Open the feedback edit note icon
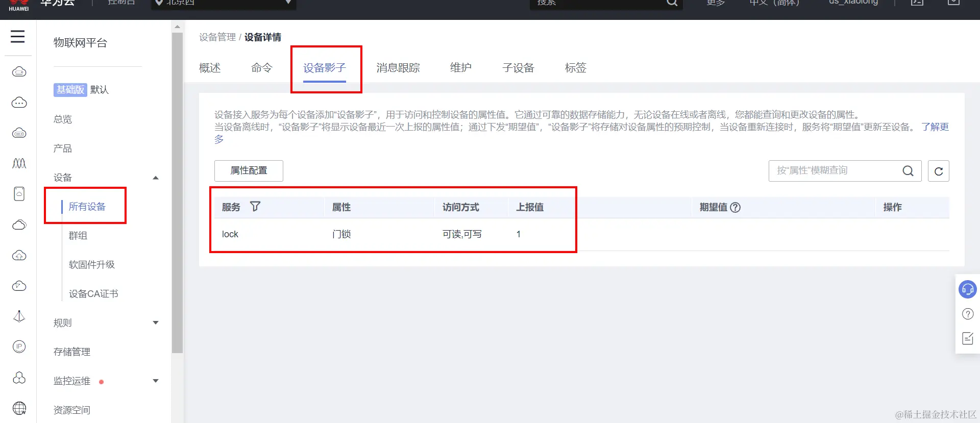The height and width of the screenshot is (423, 980). tap(968, 338)
